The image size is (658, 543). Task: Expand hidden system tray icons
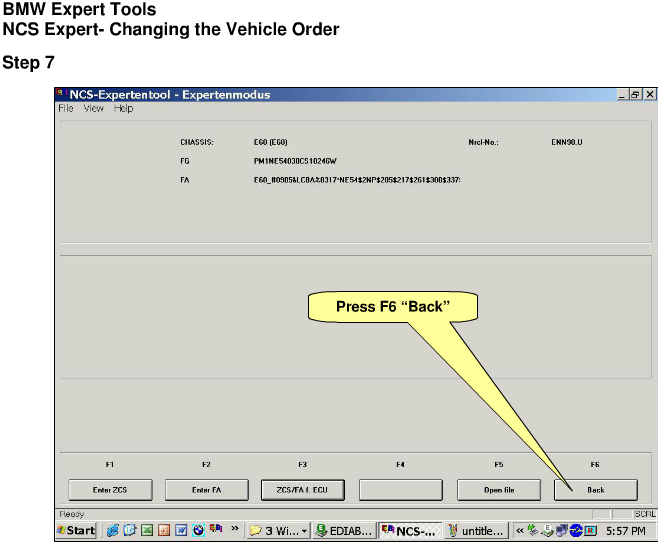[520, 530]
